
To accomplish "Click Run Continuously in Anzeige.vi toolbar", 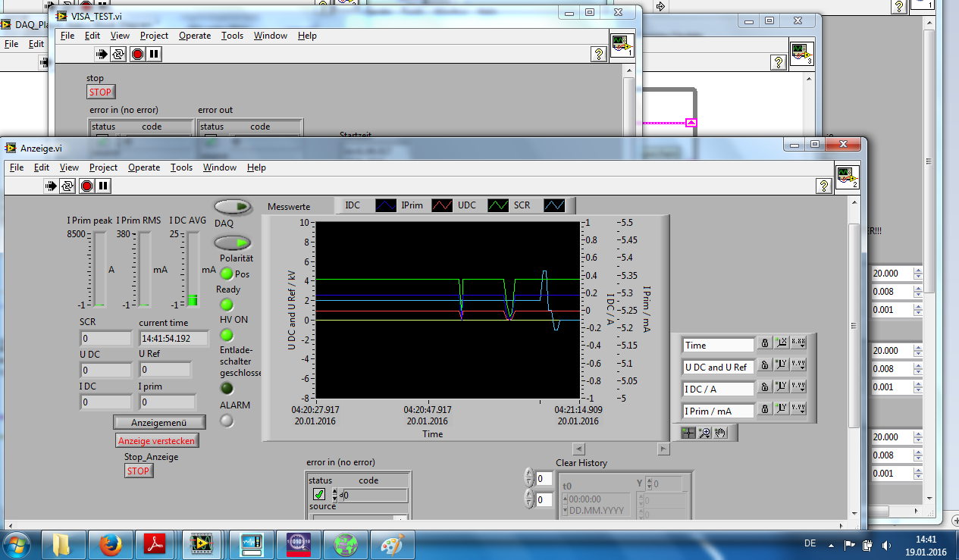I will [x=68, y=186].
